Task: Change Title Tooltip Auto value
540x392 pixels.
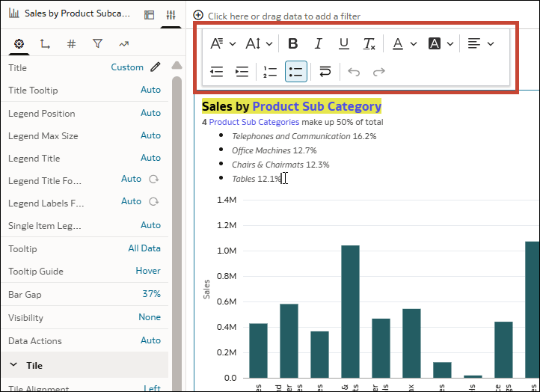Action: coord(150,90)
